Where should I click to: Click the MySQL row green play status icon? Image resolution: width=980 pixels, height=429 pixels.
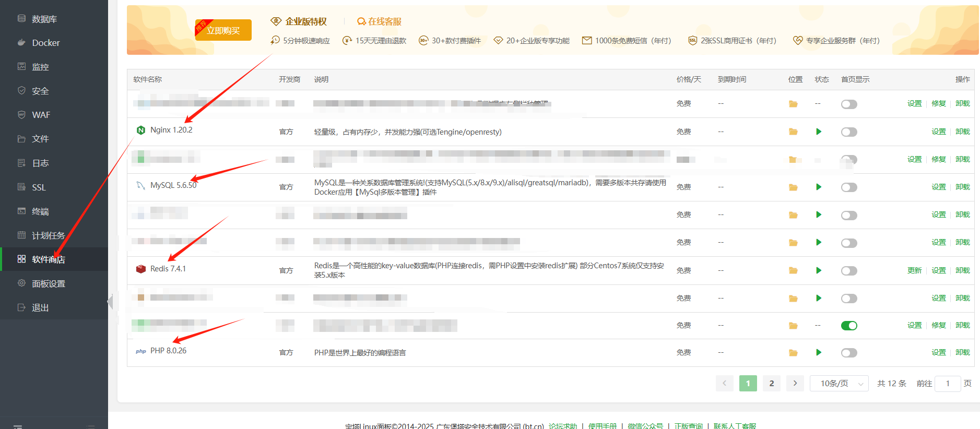tap(818, 187)
